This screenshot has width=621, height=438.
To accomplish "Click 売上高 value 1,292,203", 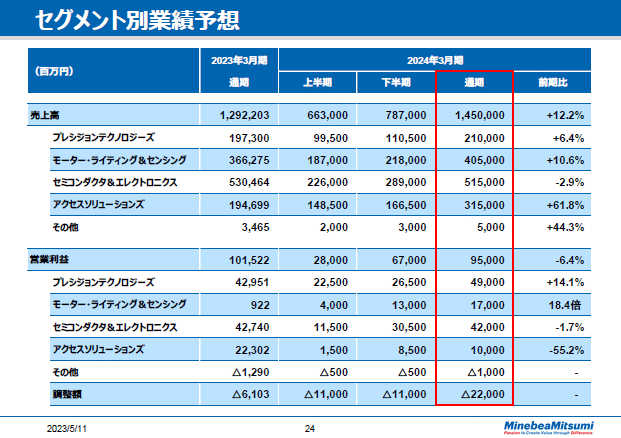I will [x=244, y=115].
